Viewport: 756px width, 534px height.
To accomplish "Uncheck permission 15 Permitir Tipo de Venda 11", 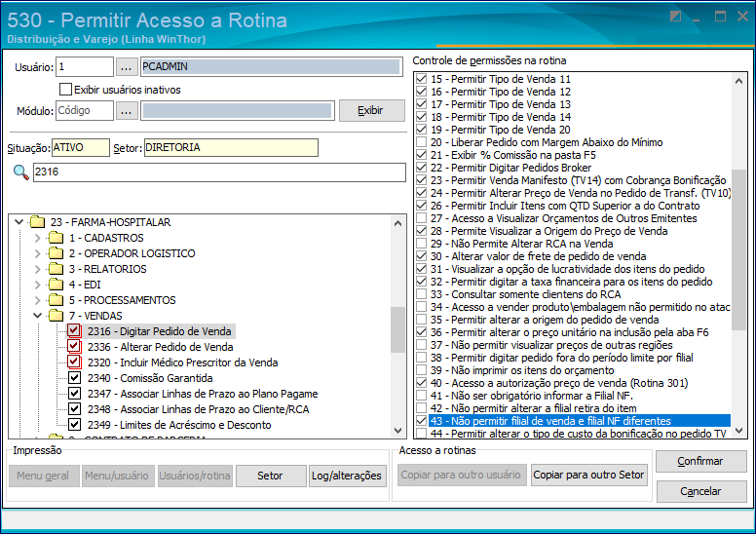I will (x=422, y=79).
